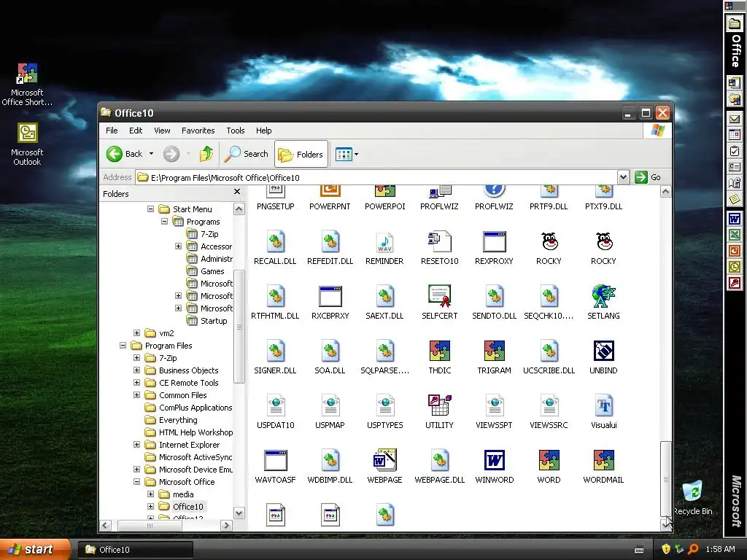Select the Visualui font icon
This screenshot has height=560, width=747.
tap(603, 405)
